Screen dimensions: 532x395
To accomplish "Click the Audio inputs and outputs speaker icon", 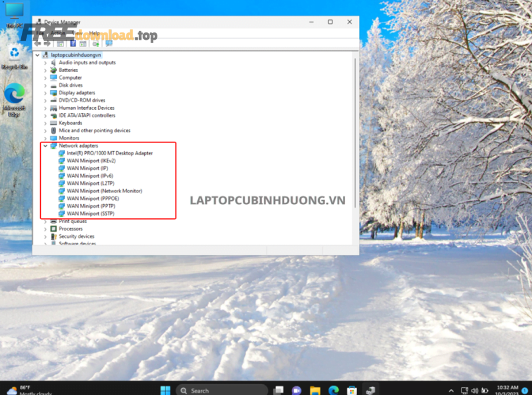I will [53, 63].
